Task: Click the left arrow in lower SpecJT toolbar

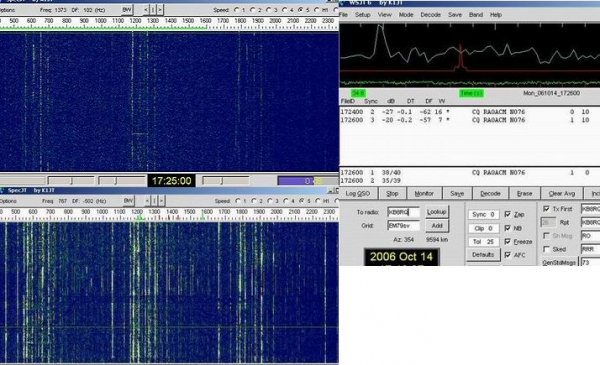Action: coord(147,200)
